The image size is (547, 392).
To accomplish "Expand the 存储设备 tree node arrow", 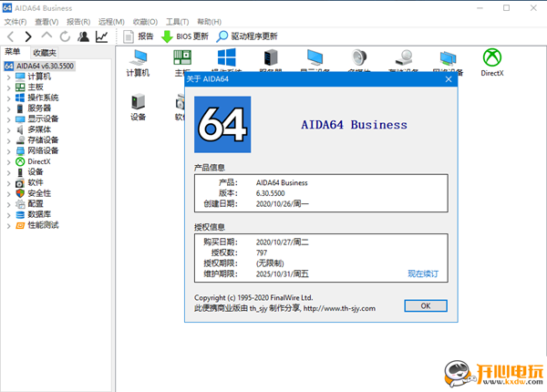I will coord(8,139).
